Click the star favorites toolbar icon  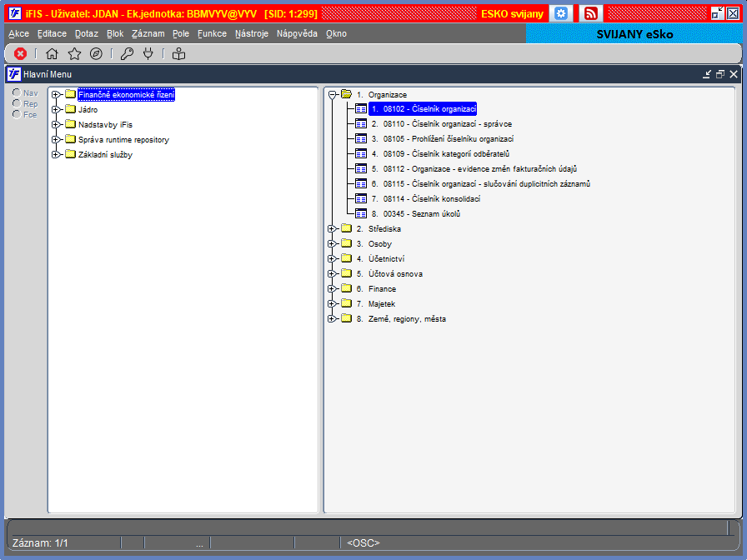click(x=74, y=54)
